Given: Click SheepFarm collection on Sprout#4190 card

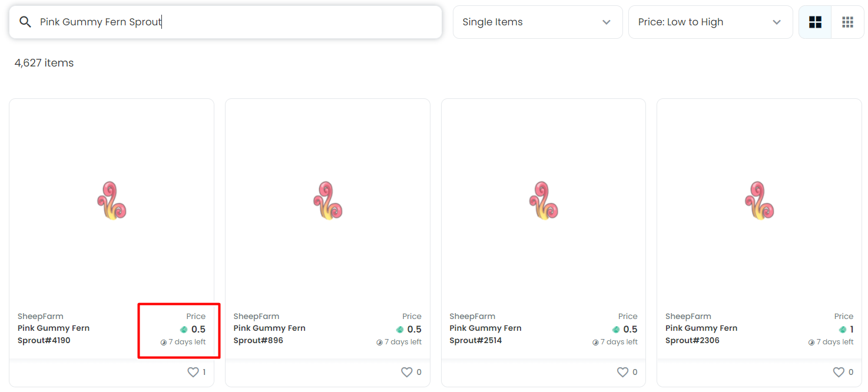Looking at the screenshot, I should (41, 316).
